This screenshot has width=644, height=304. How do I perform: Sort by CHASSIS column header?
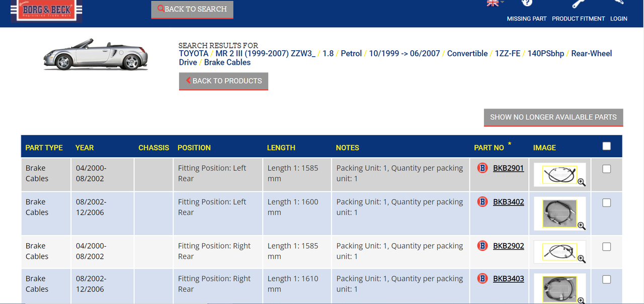pos(154,148)
